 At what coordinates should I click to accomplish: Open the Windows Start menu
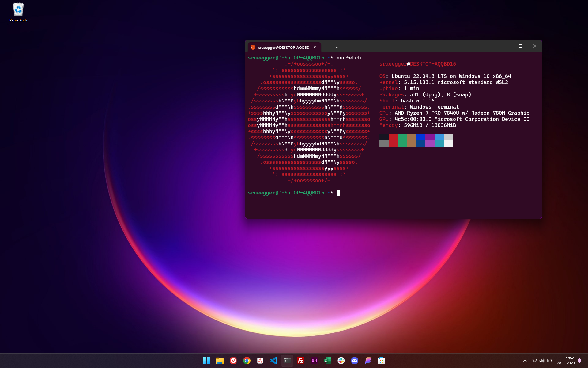(x=207, y=361)
